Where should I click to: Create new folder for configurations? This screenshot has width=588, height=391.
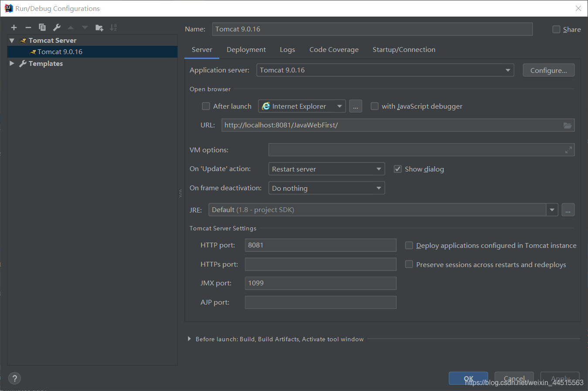[x=99, y=27]
